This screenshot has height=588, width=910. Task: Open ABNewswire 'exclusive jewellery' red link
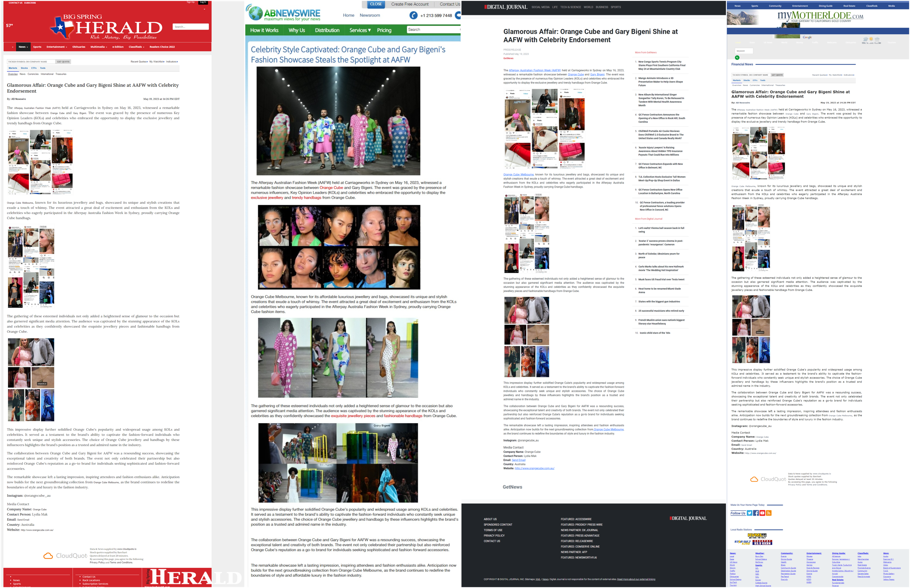click(267, 198)
